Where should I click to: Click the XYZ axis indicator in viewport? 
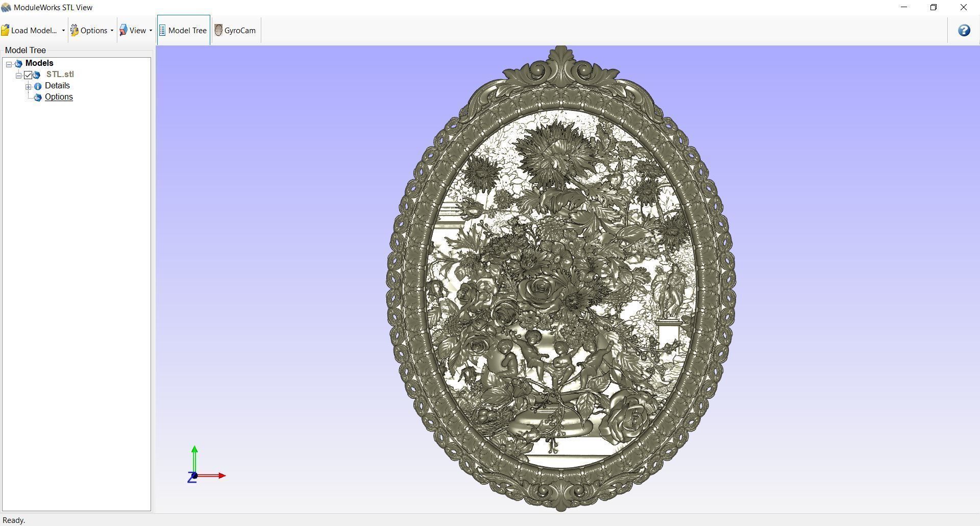click(x=206, y=465)
